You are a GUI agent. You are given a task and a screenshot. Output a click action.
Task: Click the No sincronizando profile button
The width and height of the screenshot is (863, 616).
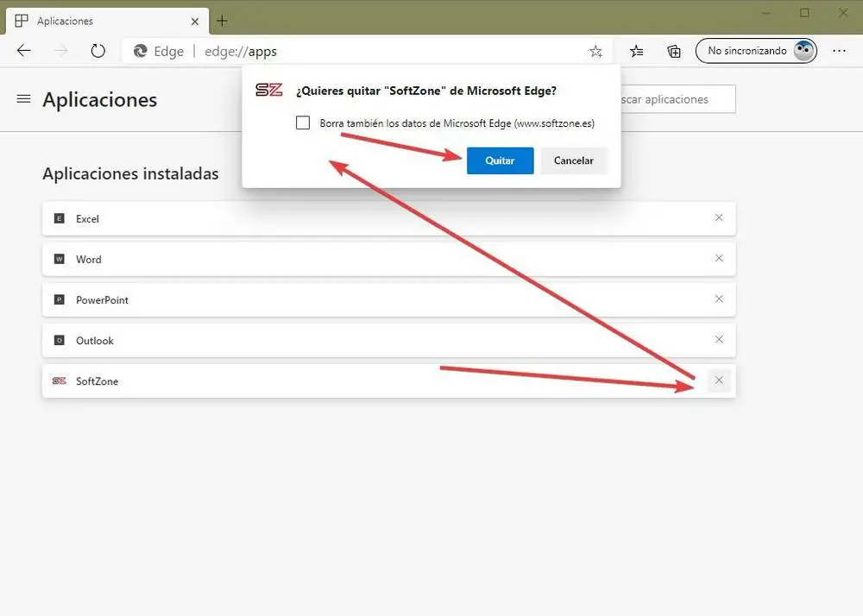pyautogui.click(x=756, y=51)
